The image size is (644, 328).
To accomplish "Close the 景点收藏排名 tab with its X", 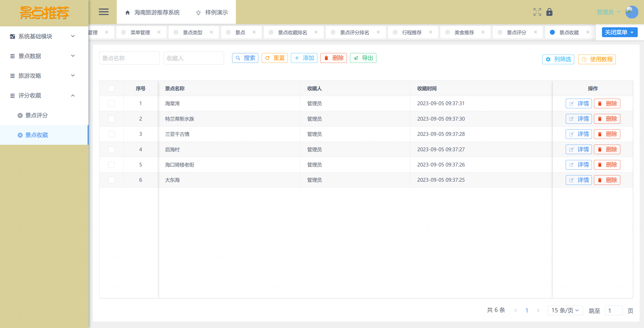I will click(316, 32).
